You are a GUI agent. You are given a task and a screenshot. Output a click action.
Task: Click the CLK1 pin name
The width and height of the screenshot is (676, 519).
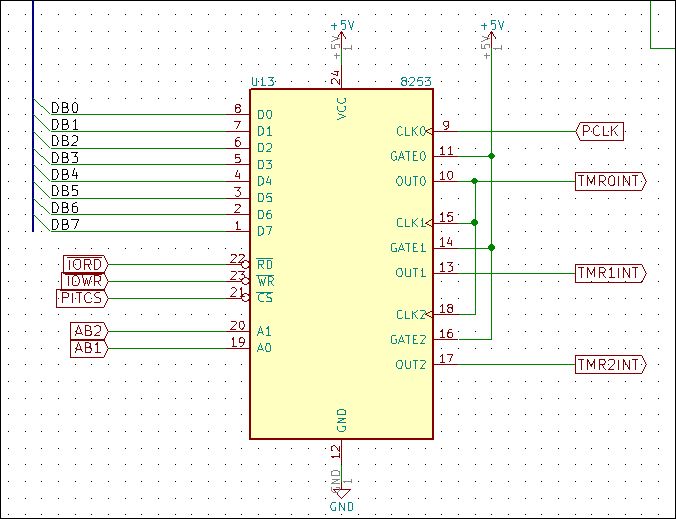411,223
